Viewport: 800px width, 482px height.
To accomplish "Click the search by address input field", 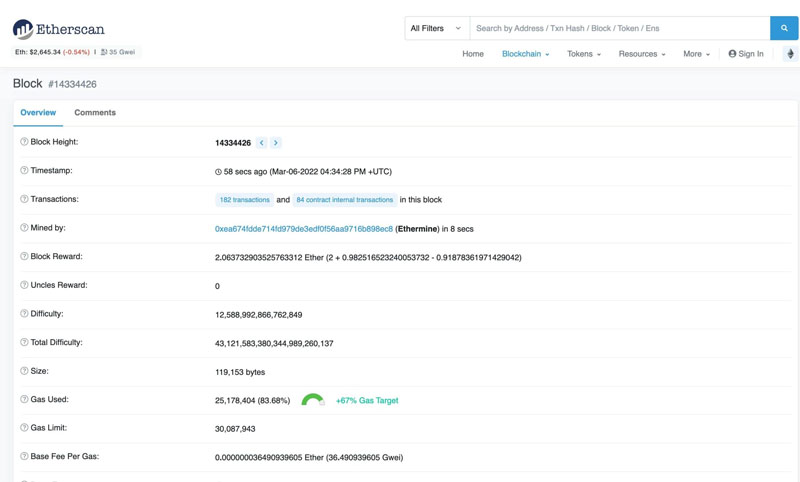I will pyautogui.click(x=619, y=28).
